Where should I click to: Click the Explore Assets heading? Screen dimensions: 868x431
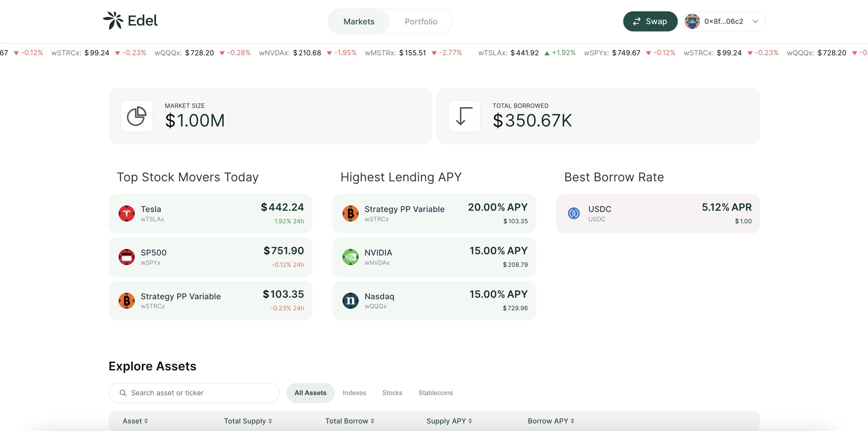tap(152, 366)
